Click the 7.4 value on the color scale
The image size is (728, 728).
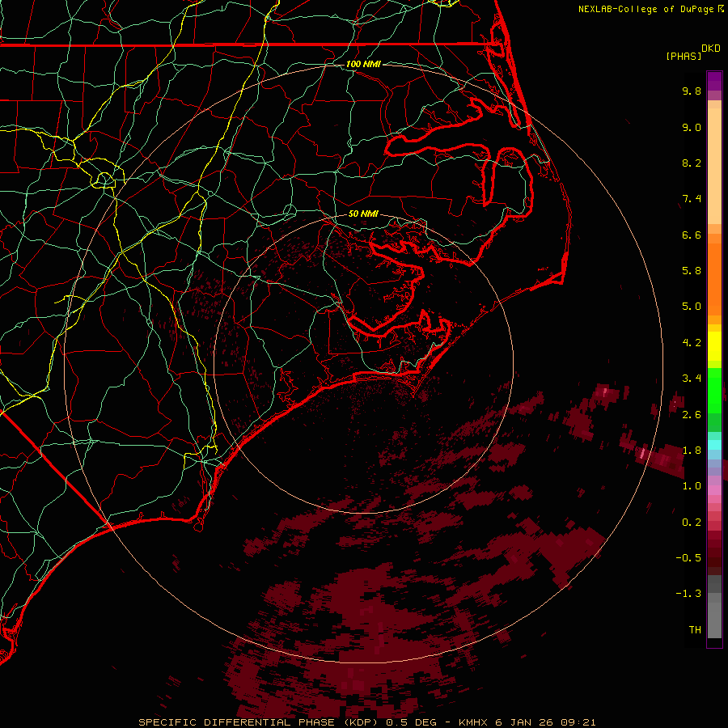692,199
